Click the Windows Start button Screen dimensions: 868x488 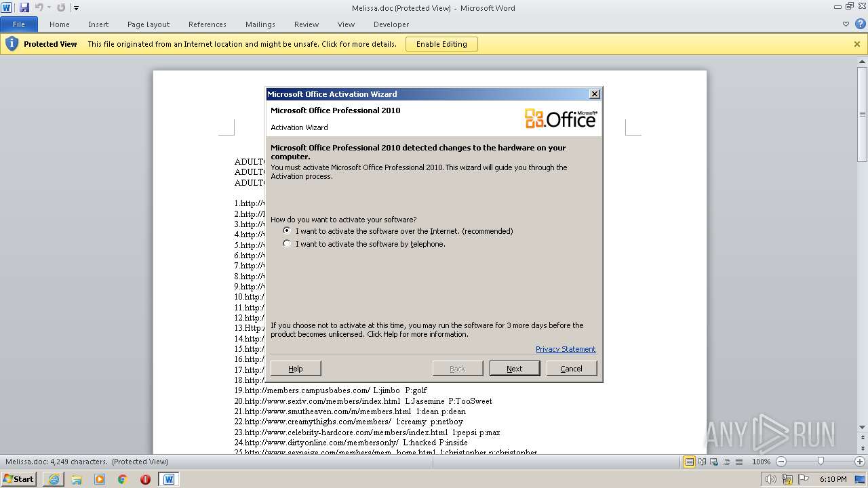pos(19,479)
